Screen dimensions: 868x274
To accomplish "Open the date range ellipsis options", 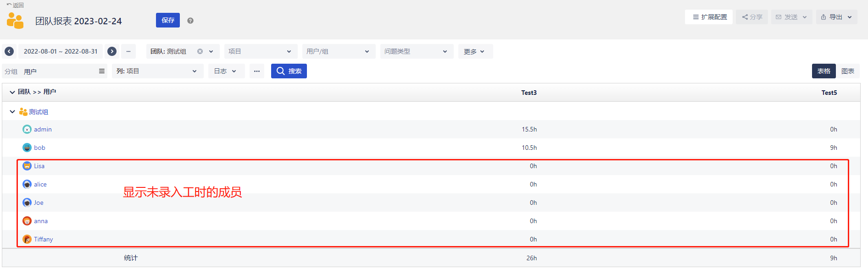I will (x=128, y=51).
